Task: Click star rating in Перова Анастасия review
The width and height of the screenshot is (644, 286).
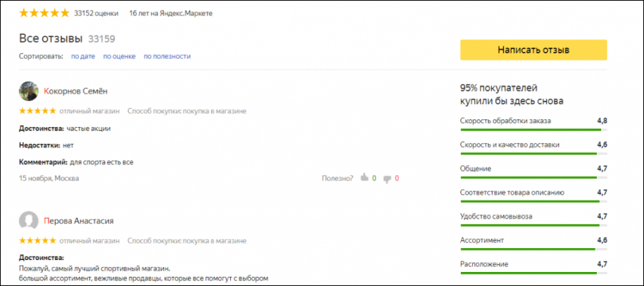Action: (37, 241)
